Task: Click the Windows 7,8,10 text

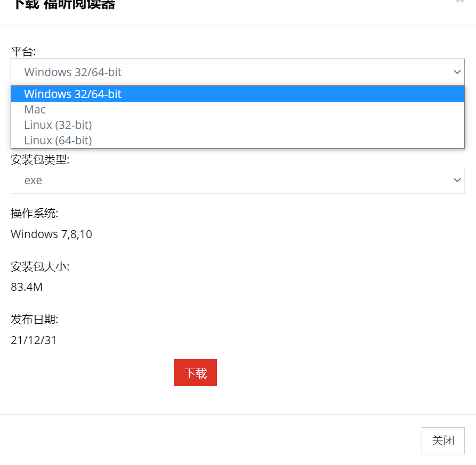Action: tap(51, 234)
